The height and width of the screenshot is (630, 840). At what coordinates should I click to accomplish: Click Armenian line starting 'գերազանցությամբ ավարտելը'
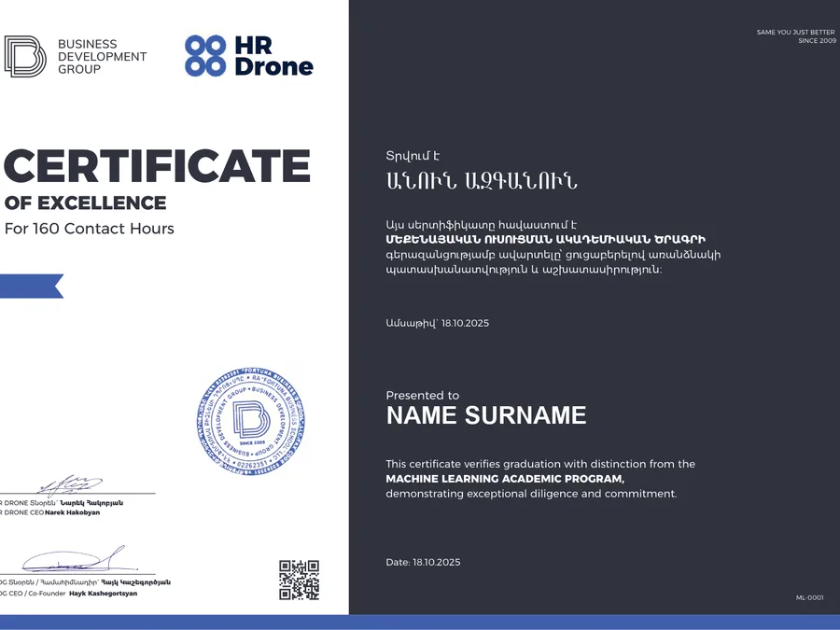553,255
